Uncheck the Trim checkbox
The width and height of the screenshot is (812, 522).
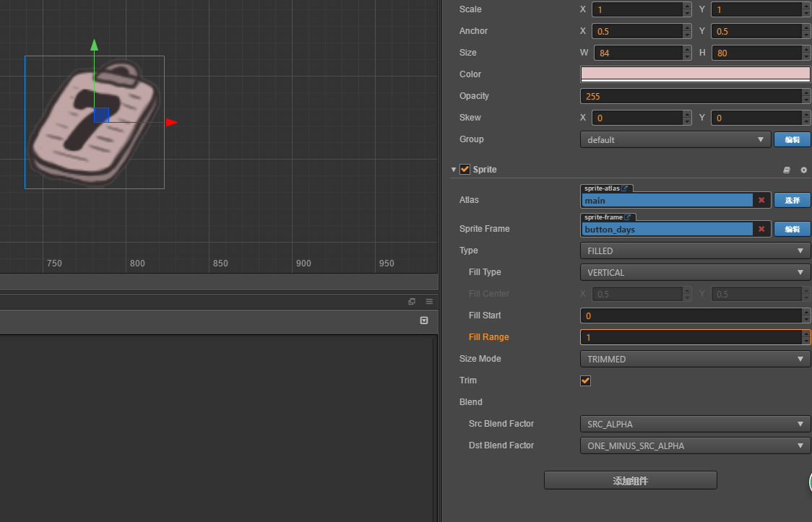point(586,380)
